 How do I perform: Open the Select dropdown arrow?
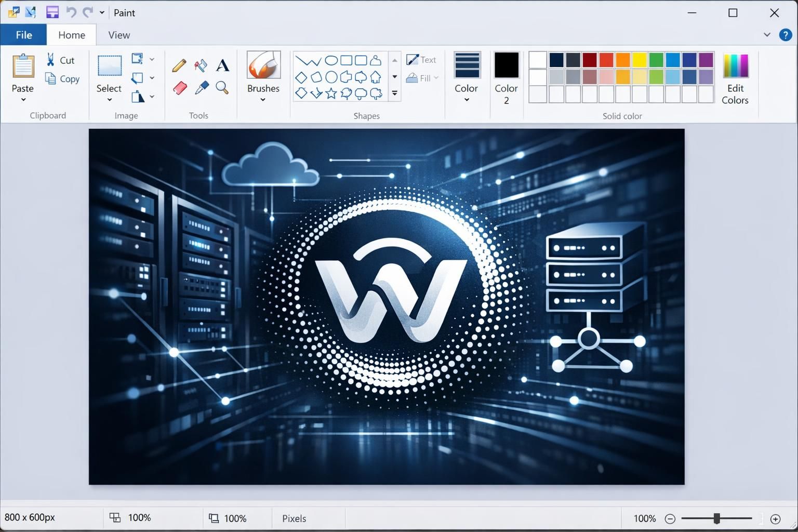pyautogui.click(x=109, y=100)
